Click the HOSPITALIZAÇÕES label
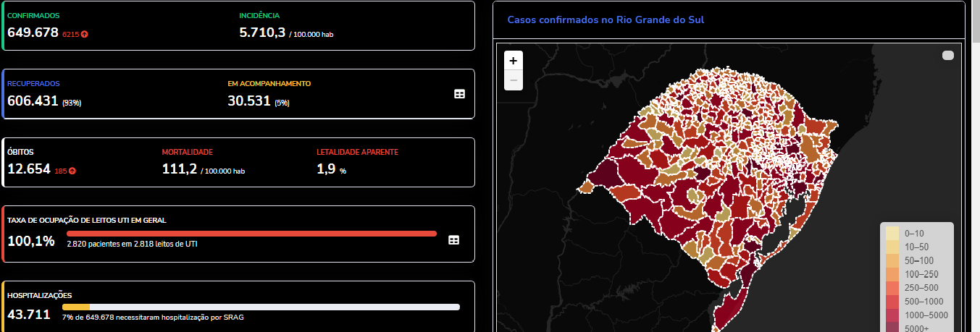This screenshot has width=980, height=332. coord(39,295)
